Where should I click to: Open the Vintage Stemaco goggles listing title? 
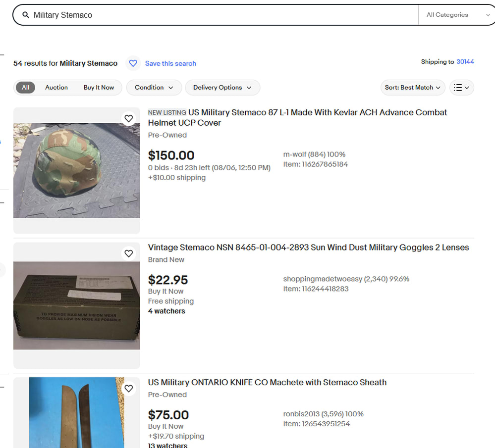(x=308, y=248)
